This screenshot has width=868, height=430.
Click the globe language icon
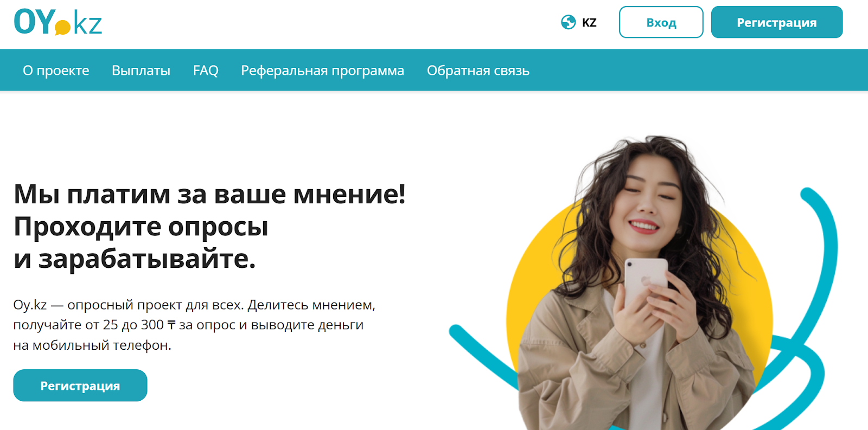click(568, 22)
